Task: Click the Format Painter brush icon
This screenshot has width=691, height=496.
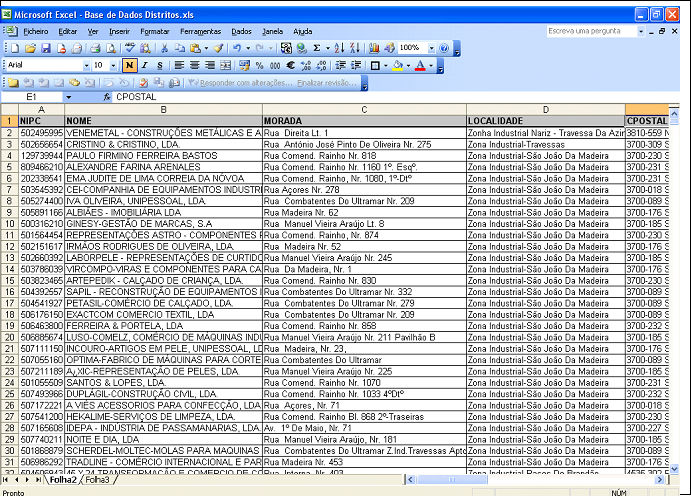Action: tap(217, 48)
